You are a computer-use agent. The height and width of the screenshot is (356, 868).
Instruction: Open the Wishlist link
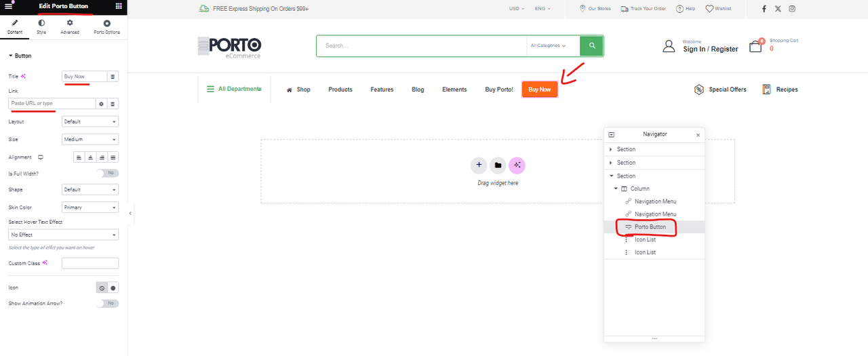[718, 9]
